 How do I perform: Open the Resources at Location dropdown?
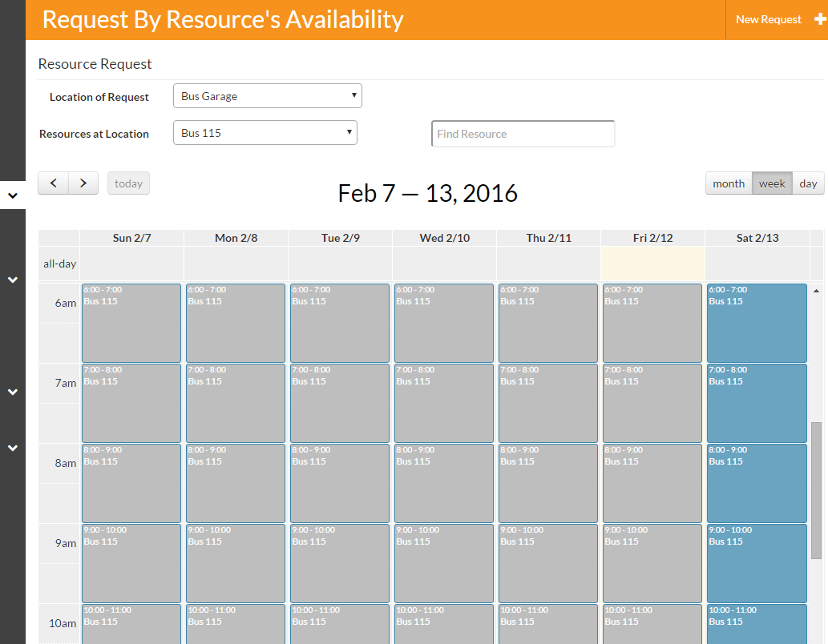pyautogui.click(x=265, y=133)
